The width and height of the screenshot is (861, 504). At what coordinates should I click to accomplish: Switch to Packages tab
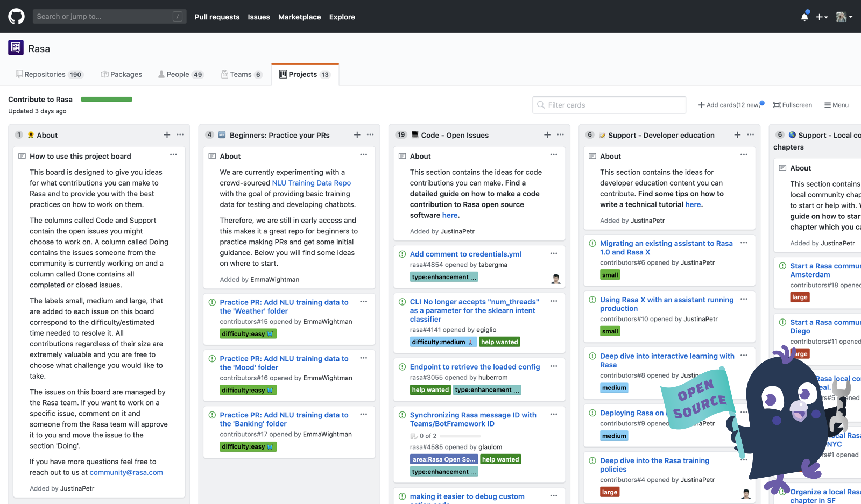122,74
